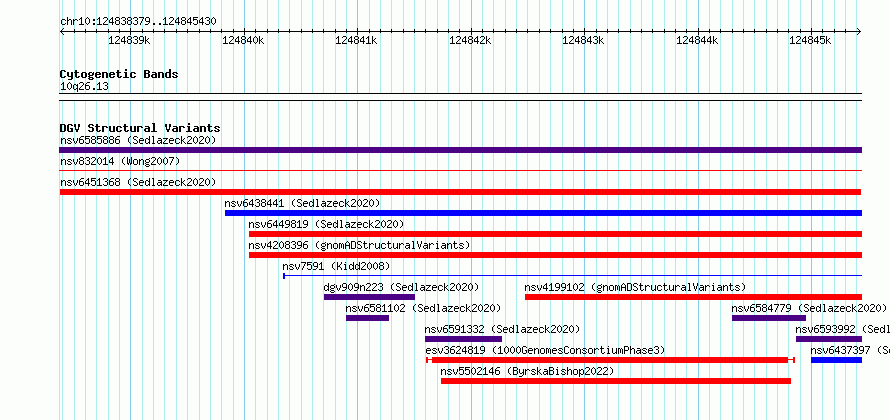This screenshot has height=420, width=890.
Task: Select the red nsv4208396 variant bar
Action: coord(555,255)
